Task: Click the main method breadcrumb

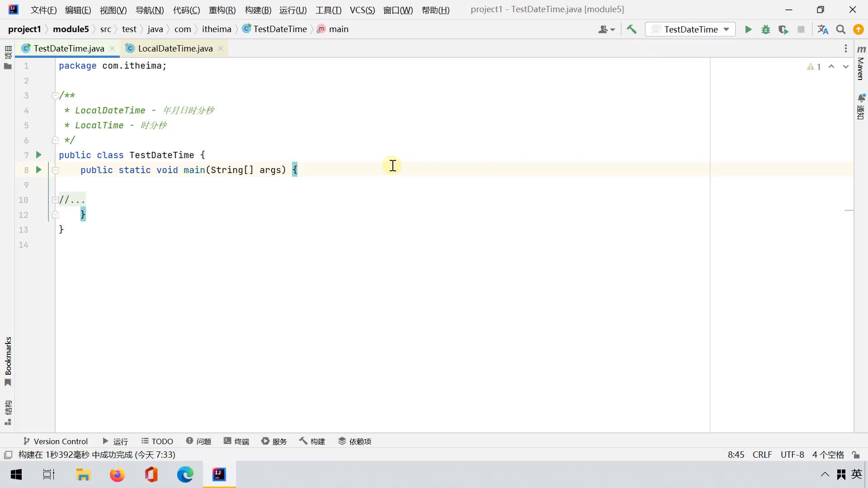Action: click(333, 29)
